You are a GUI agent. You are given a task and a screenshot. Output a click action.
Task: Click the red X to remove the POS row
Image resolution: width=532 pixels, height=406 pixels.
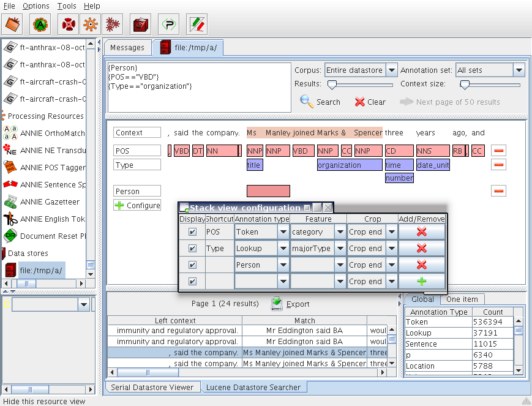point(421,231)
